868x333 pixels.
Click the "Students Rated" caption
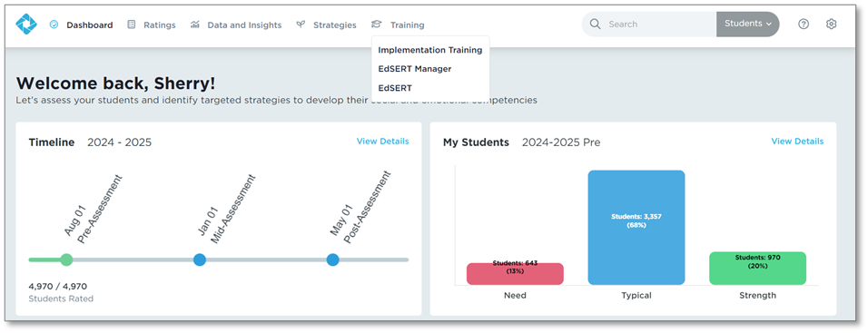tap(61, 299)
